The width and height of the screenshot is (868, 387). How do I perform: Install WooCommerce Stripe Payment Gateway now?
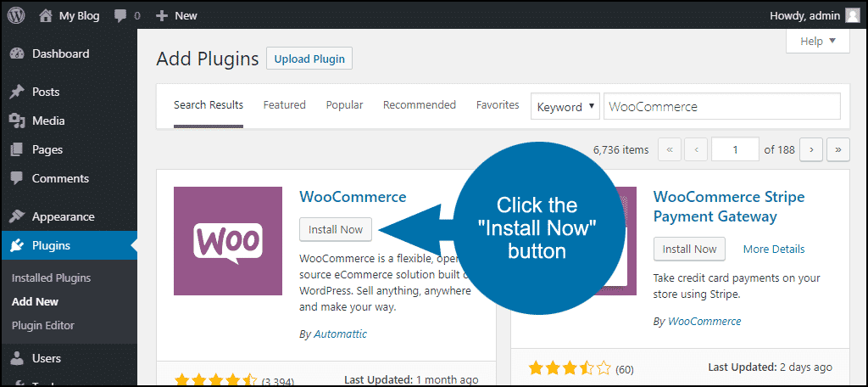689,249
